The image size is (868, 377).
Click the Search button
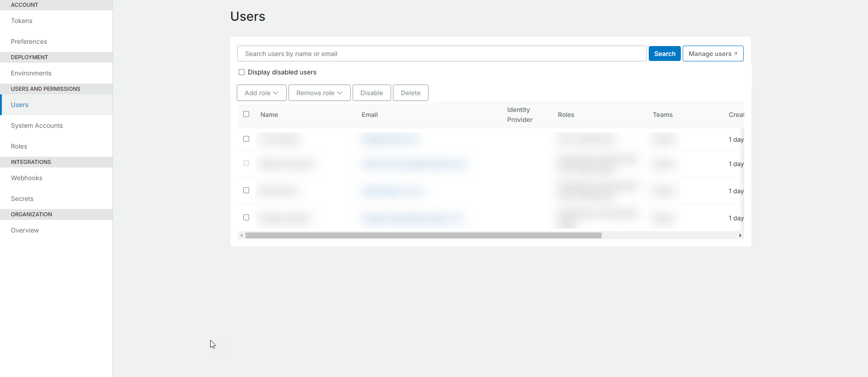664,54
